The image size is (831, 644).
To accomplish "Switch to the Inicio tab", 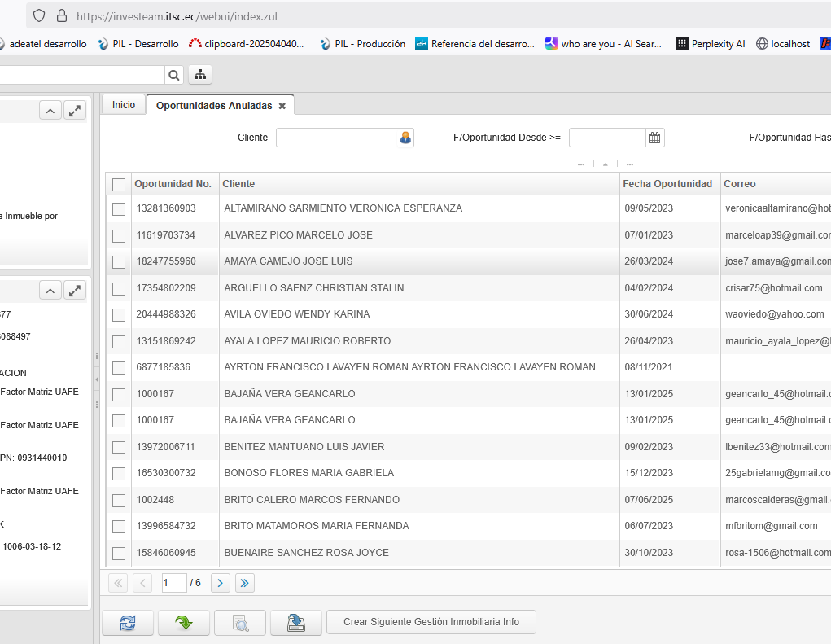I will tap(124, 105).
